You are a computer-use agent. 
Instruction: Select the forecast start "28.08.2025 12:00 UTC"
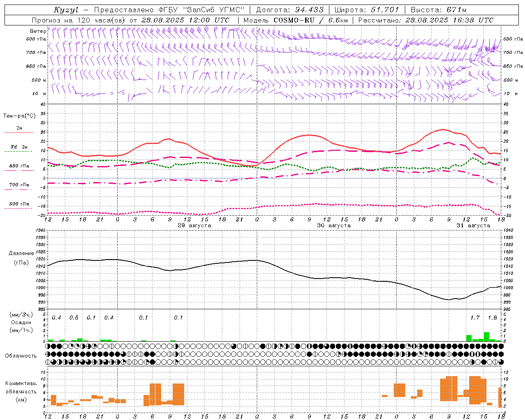pyautogui.click(x=185, y=20)
